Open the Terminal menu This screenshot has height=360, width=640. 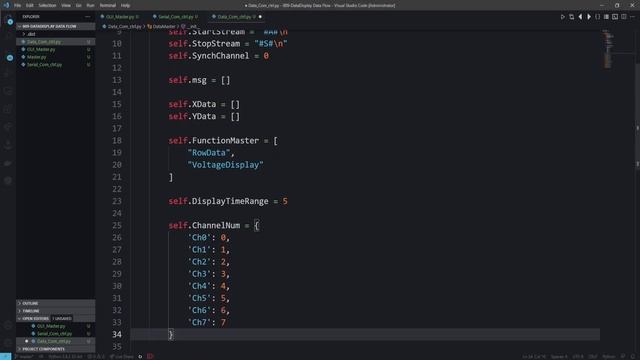pyautogui.click(x=108, y=5)
